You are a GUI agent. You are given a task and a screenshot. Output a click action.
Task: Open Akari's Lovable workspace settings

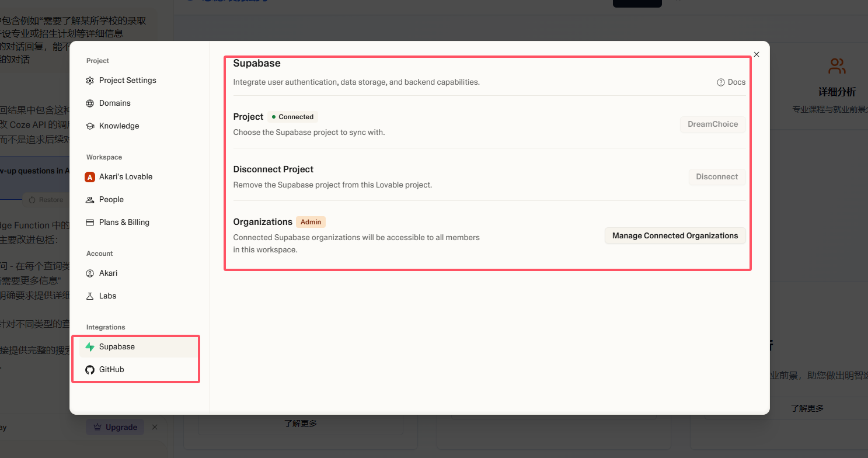click(139, 177)
